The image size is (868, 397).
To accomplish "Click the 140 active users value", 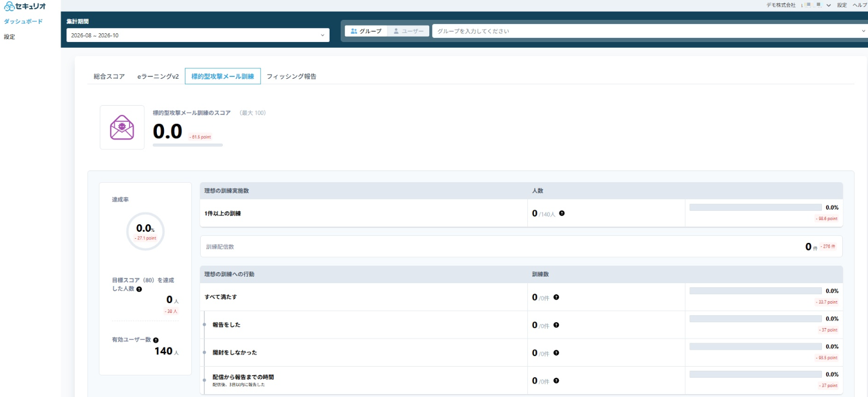I will pos(163,351).
